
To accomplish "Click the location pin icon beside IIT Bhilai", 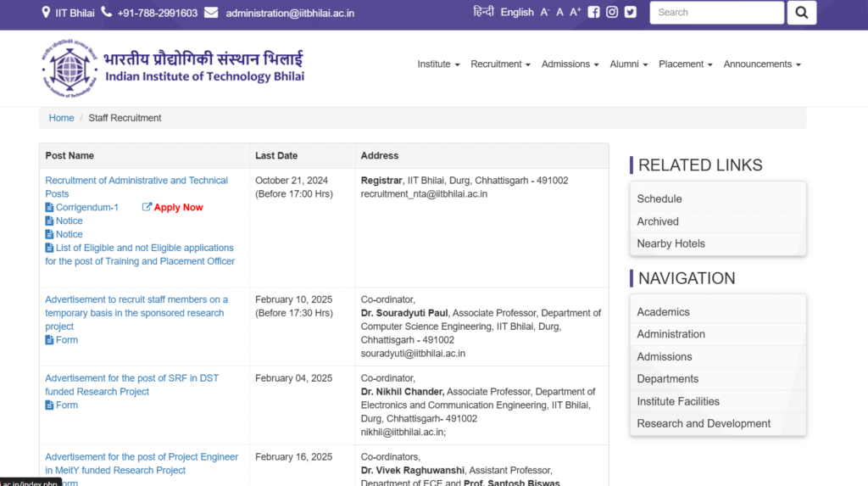I will (46, 12).
